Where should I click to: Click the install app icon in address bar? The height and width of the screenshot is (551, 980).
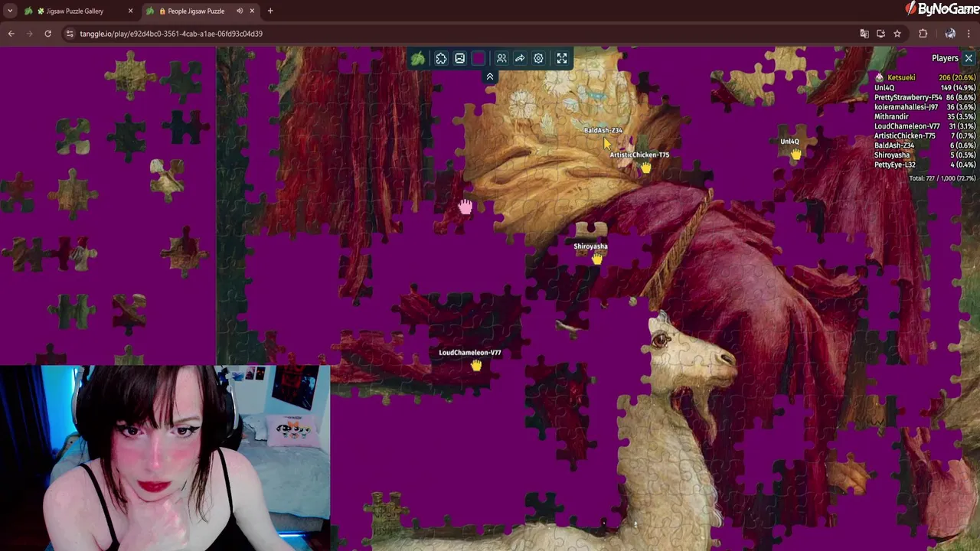coord(880,34)
